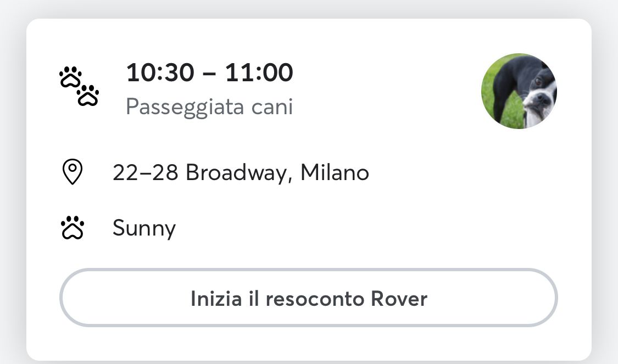
Task: Click the 10:30 – 11:00 time heading
Action: pyautogui.click(x=209, y=72)
